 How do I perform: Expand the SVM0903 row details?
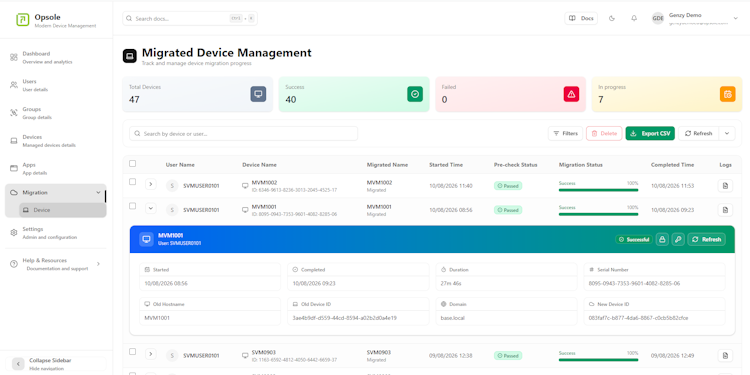151,354
